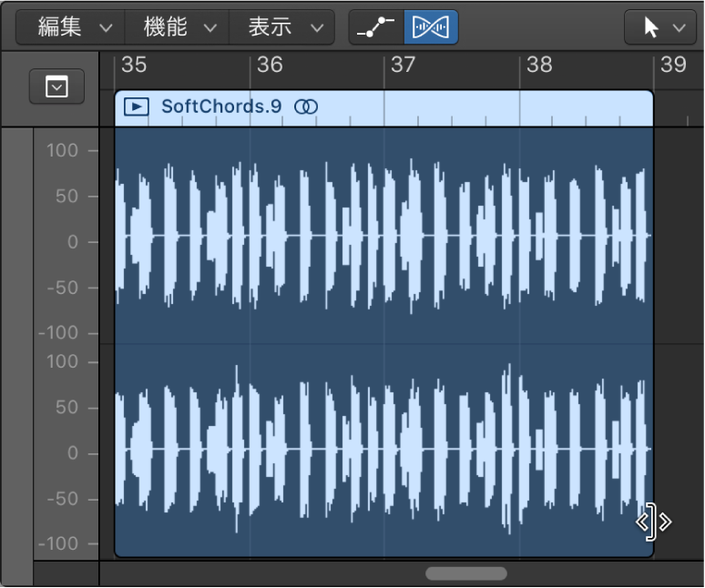Viewport: 705px width, 588px height.
Task: Open the pointer tool menu
Action: pyautogui.click(x=660, y=28)
